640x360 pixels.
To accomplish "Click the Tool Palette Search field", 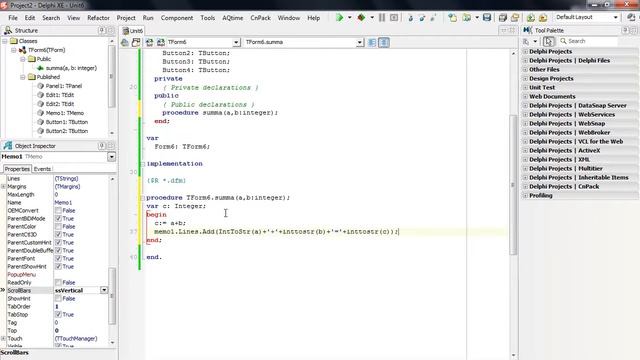I will (x=588, y=41).
